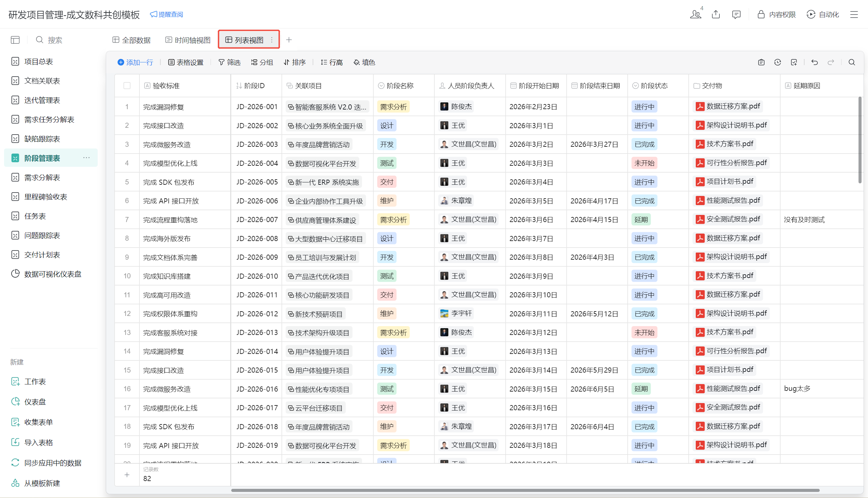Open the collaborators icon at top right
The width and height of the screenshot is (868, 498).
point(696,14)
